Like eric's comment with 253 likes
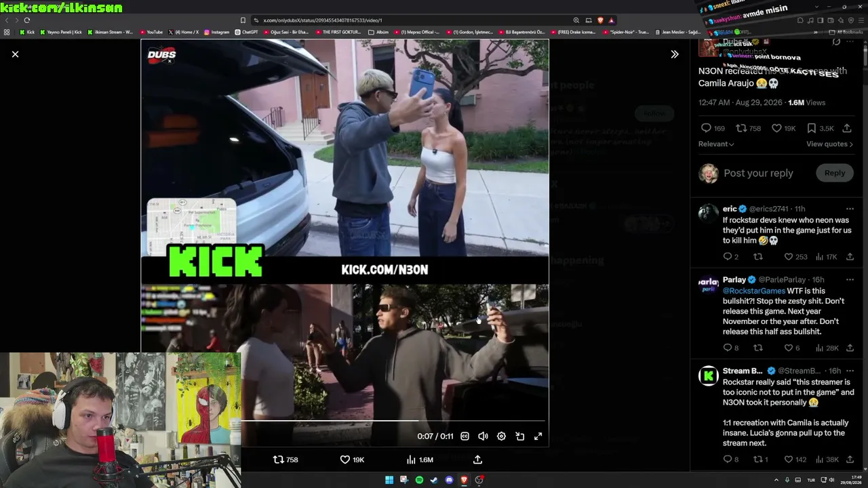Screen dimensions: 868x488 tap(795, 257)
